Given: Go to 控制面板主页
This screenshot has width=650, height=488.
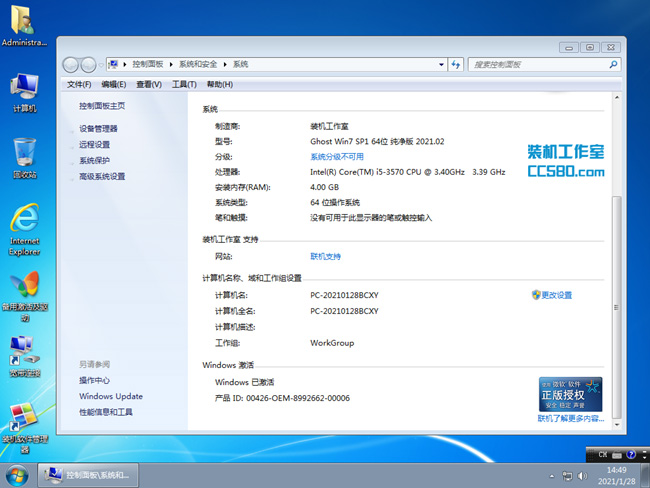Looking at the screenshot, I should (102, 106).
